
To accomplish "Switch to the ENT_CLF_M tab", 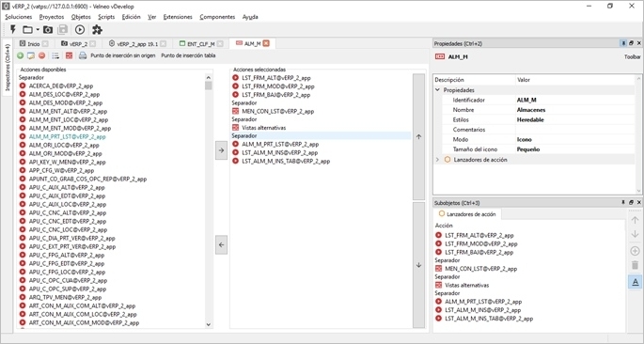I will click(201, 43).
